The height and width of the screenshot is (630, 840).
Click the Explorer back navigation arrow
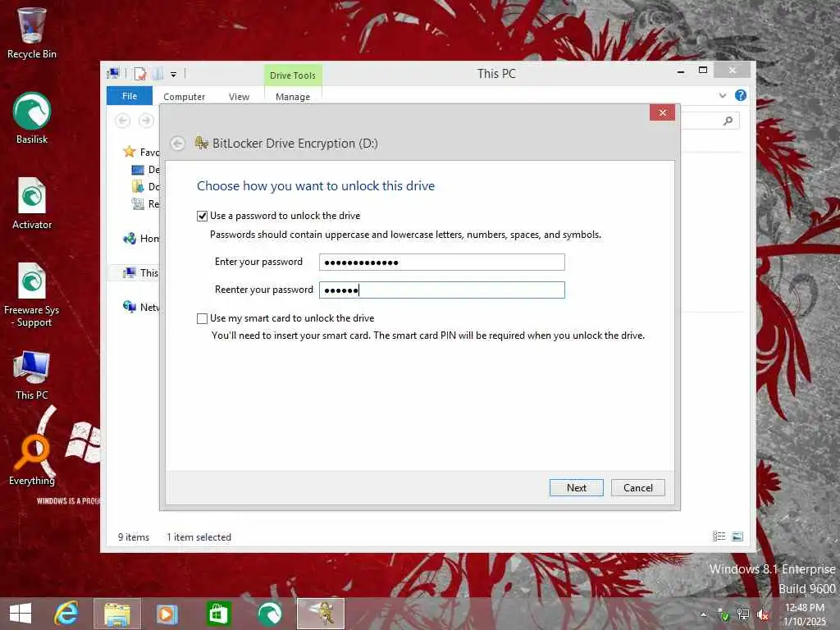pos(123,121)
